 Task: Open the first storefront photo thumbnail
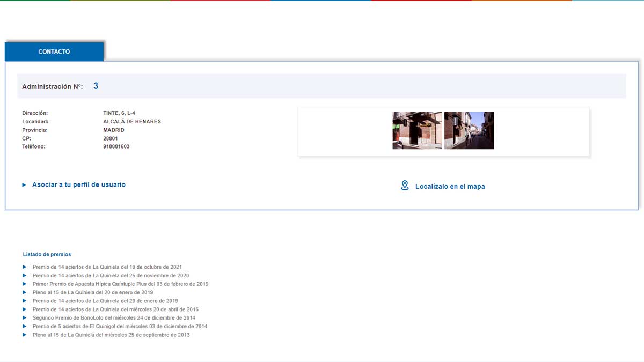point(417,130)
